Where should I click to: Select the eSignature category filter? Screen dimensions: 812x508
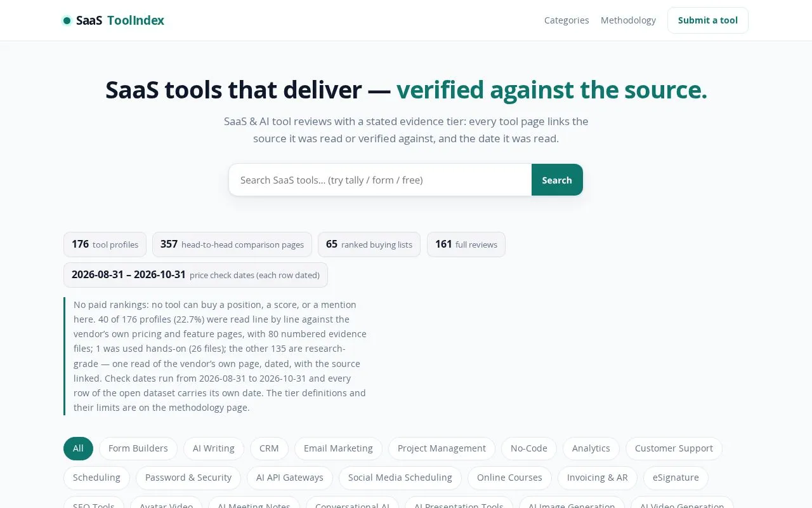676,478
